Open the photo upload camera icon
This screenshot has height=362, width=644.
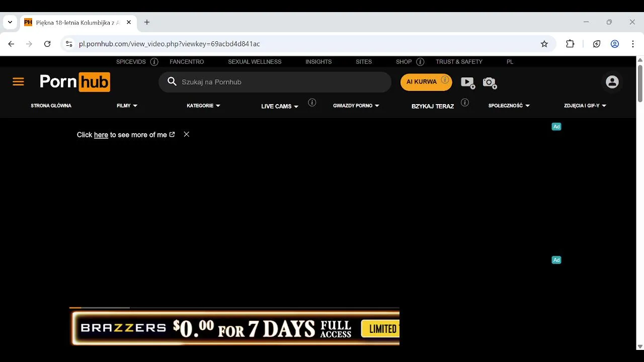[x=490, y=82]
